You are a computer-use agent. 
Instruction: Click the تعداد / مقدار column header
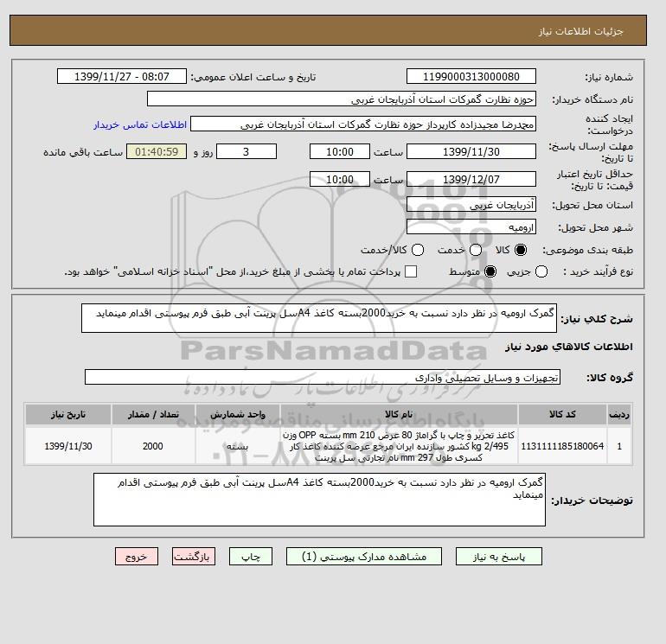[153, 414]
